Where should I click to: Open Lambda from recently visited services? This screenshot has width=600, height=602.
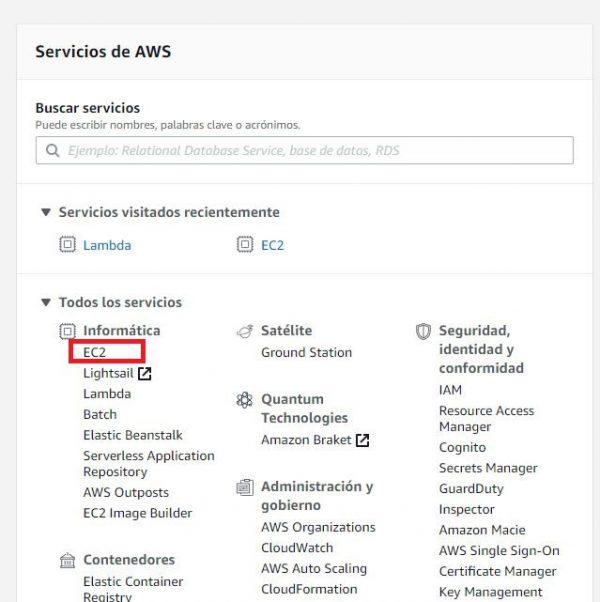[107, 245]
